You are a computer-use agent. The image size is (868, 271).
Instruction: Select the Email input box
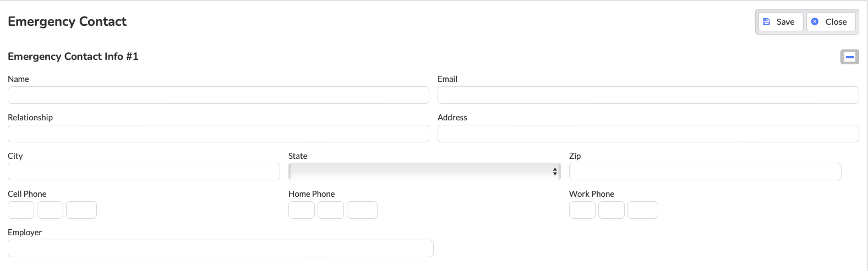click(648, 95)
